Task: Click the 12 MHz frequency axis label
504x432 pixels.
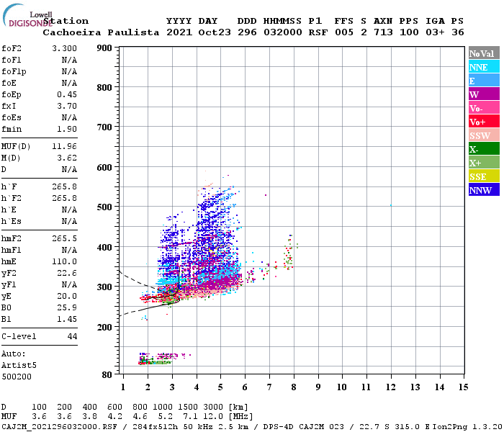Action: 390,387
